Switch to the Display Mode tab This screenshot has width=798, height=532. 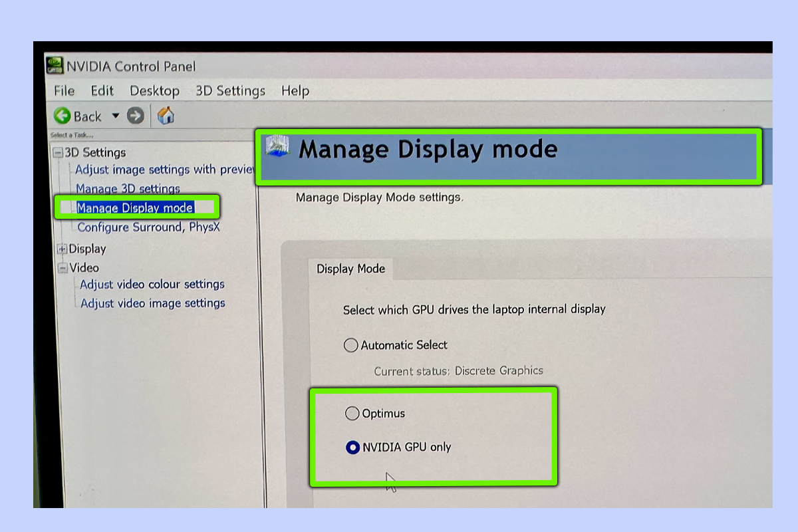350,269
